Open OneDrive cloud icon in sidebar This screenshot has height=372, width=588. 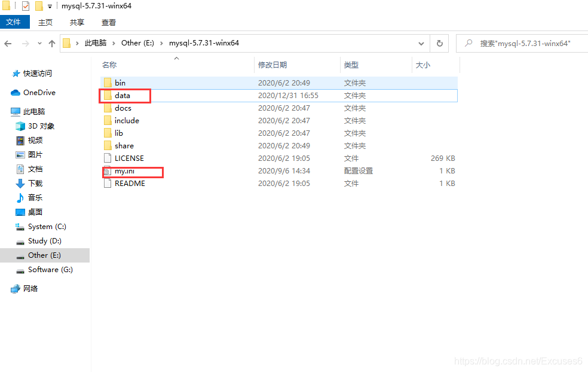[16, 93]
